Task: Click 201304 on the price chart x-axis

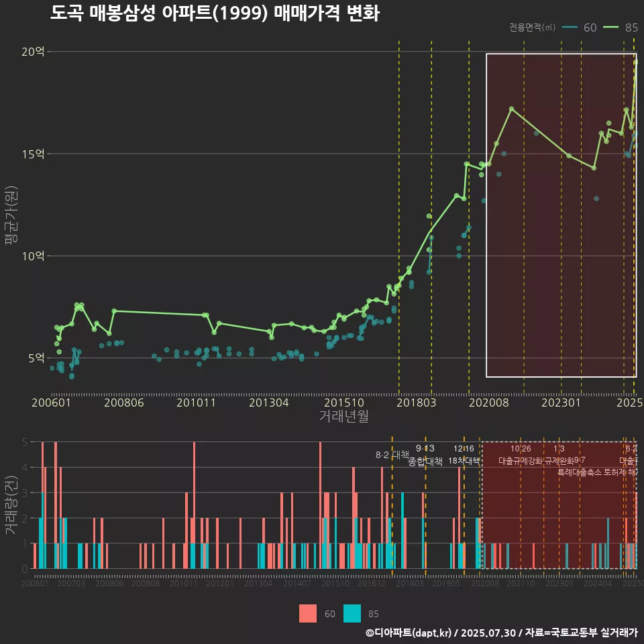Action: [x=269, y=402]
